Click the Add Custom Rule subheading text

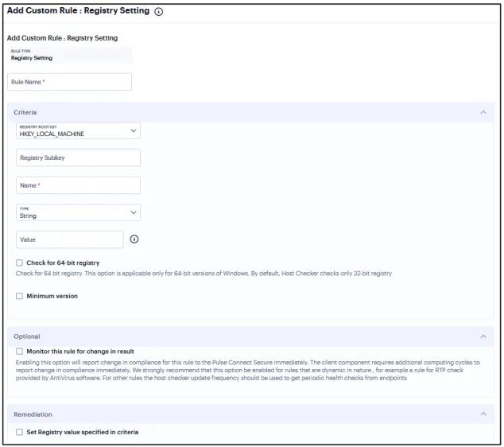tap(62, 38)
